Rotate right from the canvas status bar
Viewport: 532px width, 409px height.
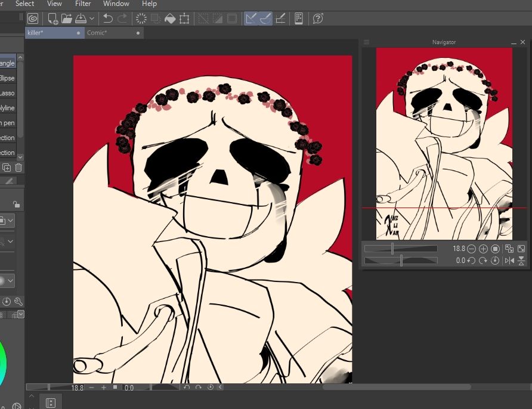pyautogui.click(x=199, y=388)
